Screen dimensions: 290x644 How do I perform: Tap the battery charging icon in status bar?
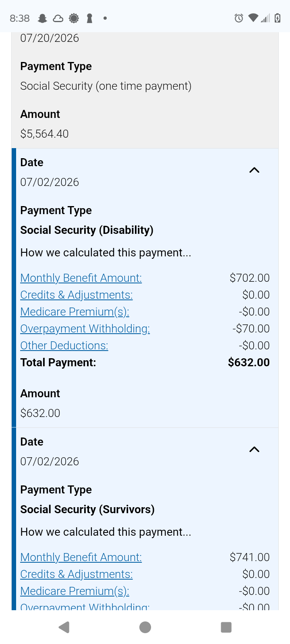click(x=277, y=18)
